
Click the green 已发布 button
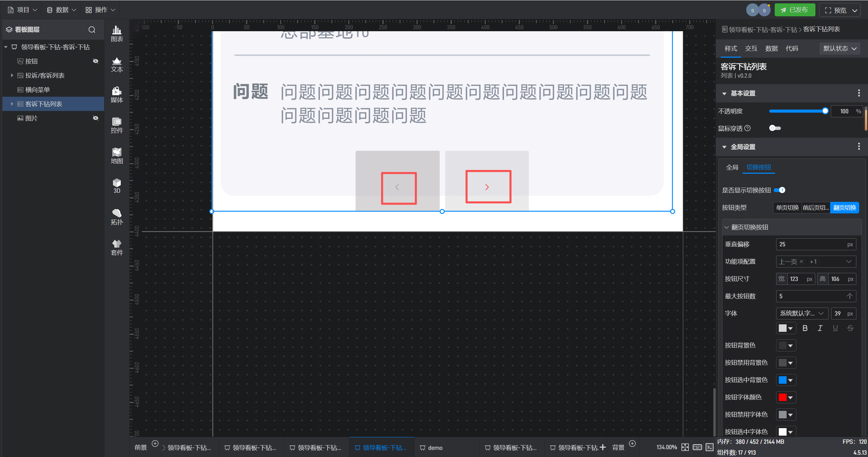794,10
